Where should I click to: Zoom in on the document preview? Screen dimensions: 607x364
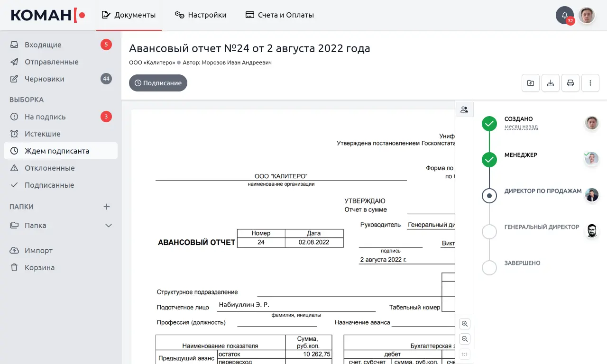465,324
